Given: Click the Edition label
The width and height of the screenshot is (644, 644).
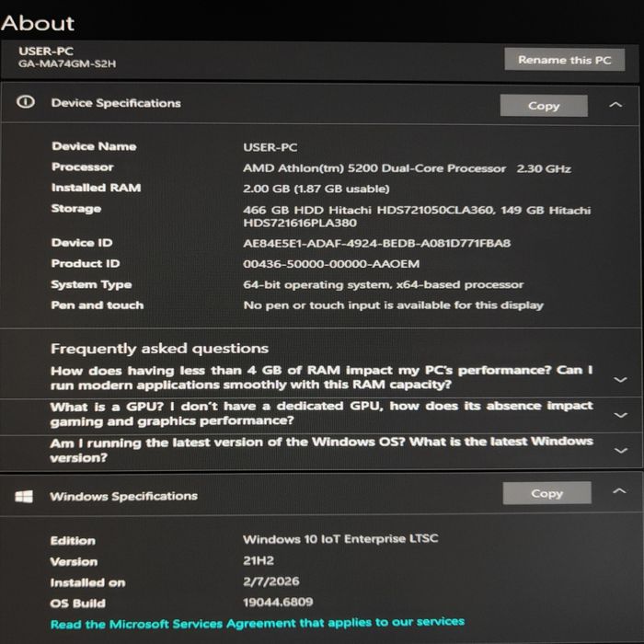Looking at the screenshot, I should pos(73,541).
